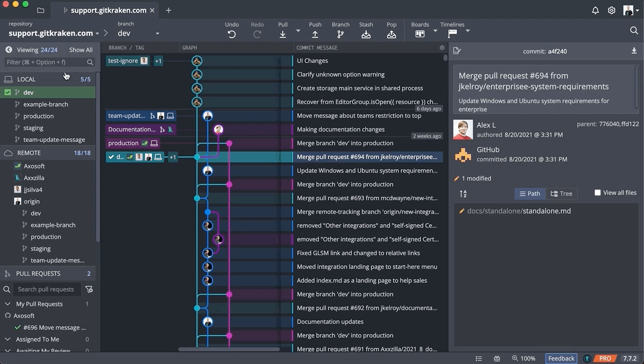Push commits with the Push icon

(x=315, y=34)
